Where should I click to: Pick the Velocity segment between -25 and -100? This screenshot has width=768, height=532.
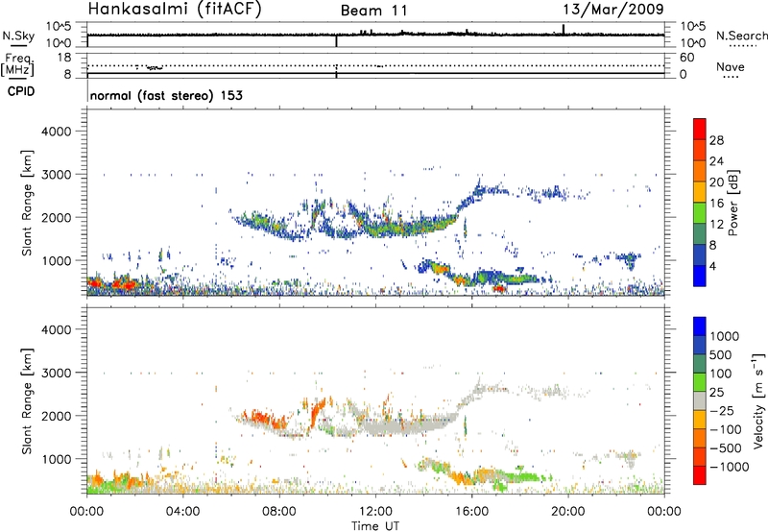pyautogui.click(x=700, y=420)
